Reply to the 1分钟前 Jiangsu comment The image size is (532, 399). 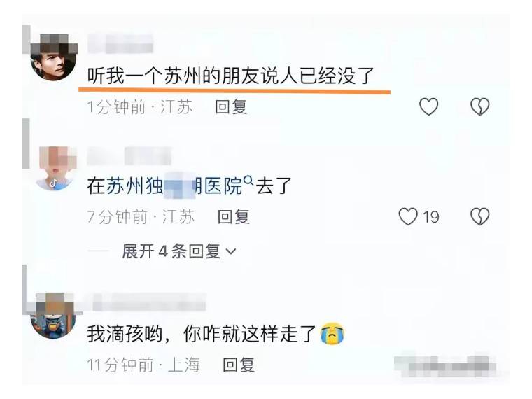231,107
